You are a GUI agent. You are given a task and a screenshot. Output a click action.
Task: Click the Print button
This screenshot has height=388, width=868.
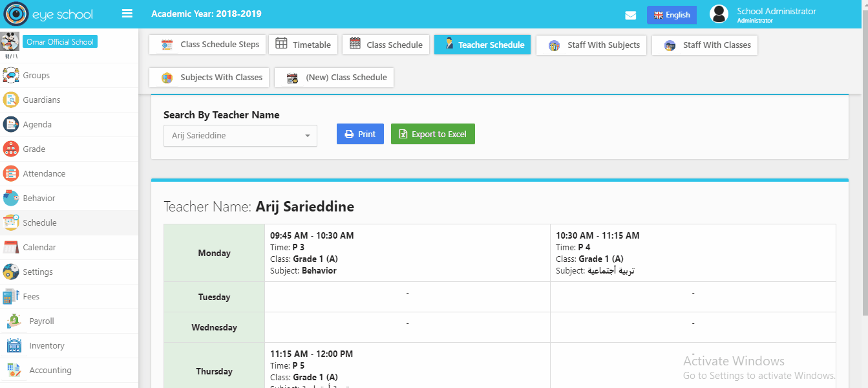point(360,134)
